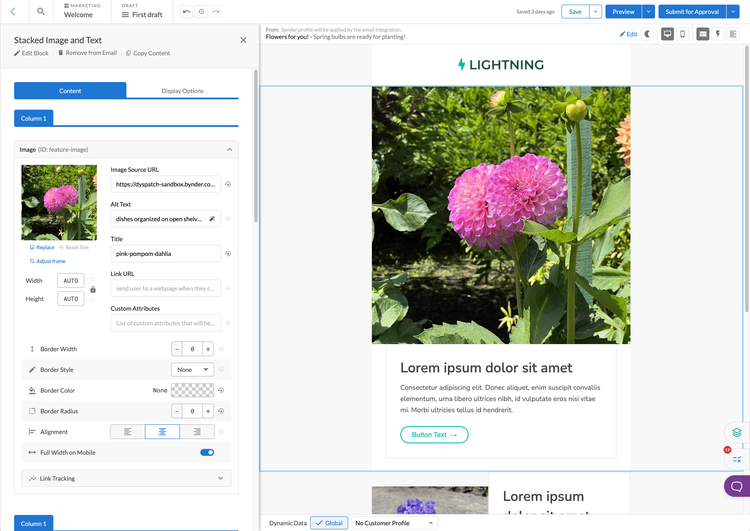Expand the Link Tracking section

pyautogui.click(x=126, y=478)
